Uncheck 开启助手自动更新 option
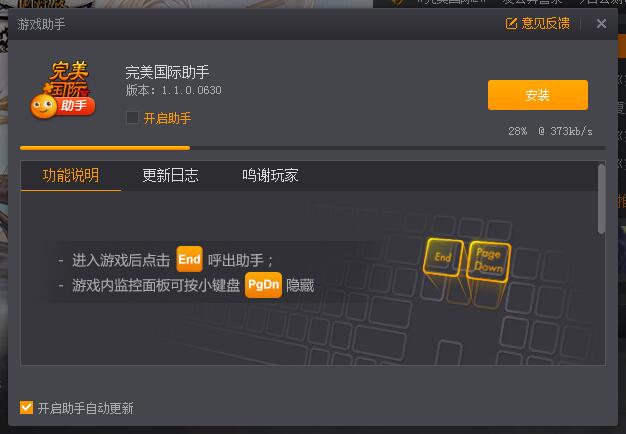The image size is (626, 434). click(26, 408)
